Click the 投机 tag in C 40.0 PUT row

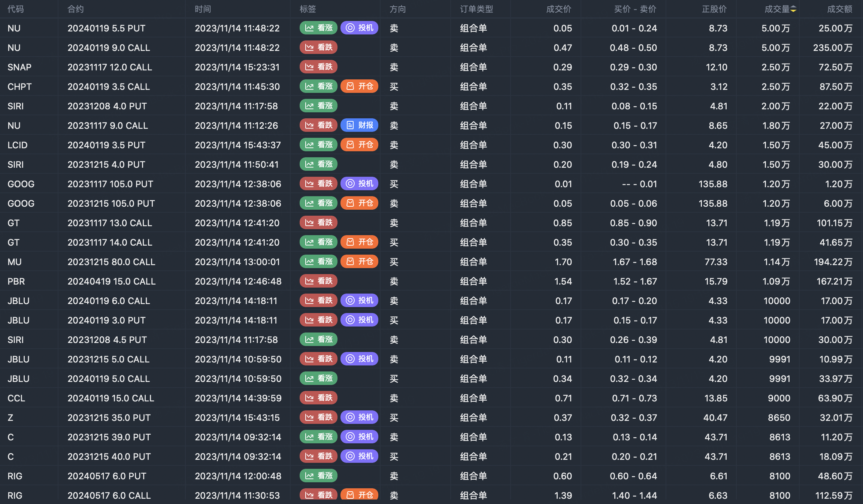pyautogui.click(x=360, y=456)
